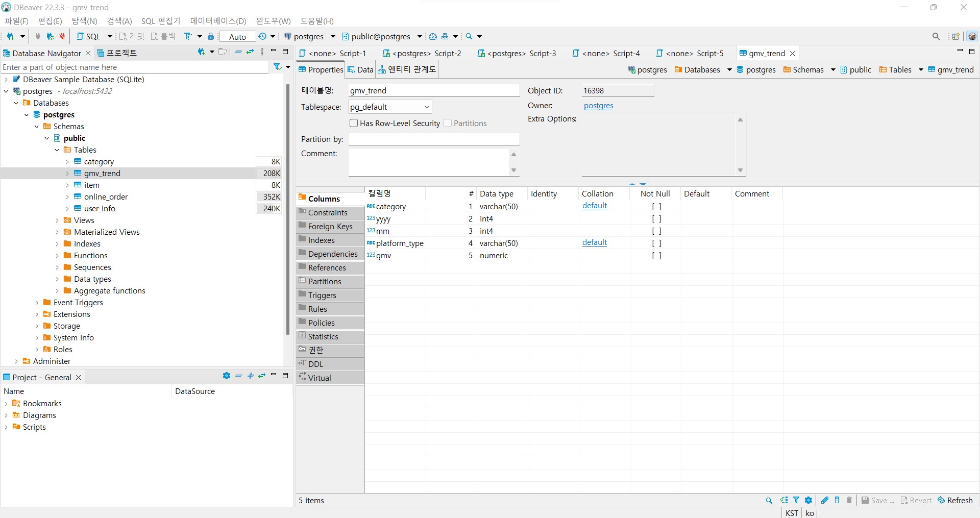Image resolution: width=980 pixels, height=518 pixels.
Task: Toggle Has Row-Level Security checkbox
Action: pos(354,123)
